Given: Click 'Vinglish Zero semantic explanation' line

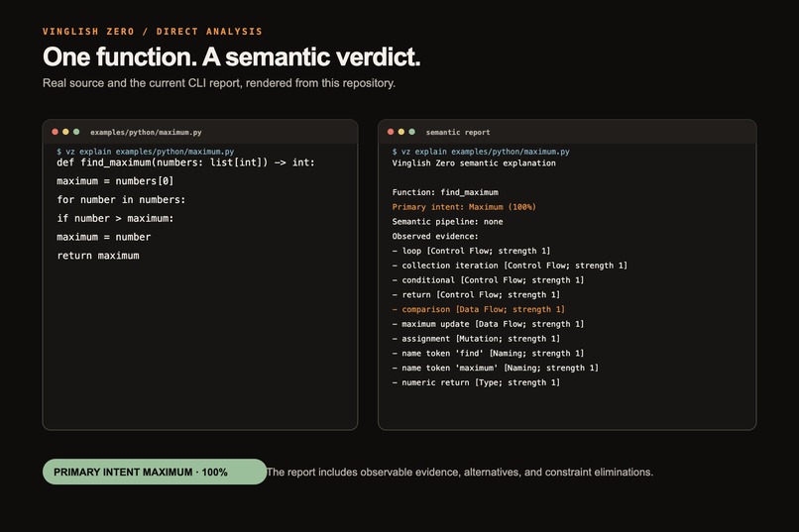Looking at the screenshot, I should coord(474,162).
